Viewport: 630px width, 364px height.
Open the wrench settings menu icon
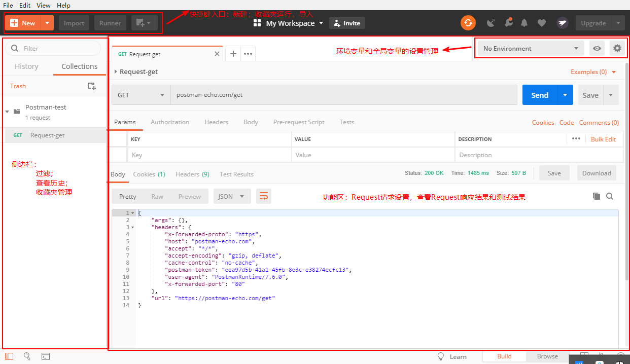(508, 23)
